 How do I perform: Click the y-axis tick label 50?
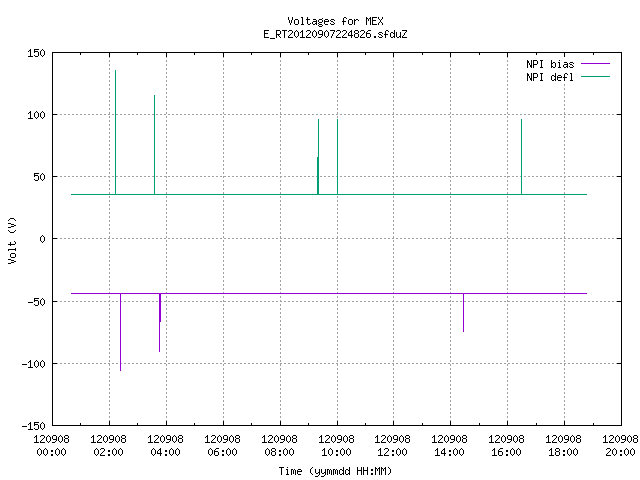(40, 177)
